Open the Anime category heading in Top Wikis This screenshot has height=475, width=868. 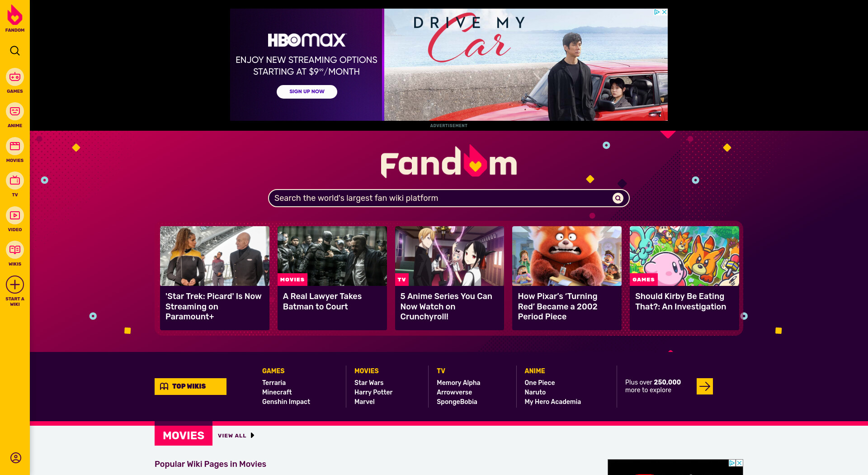coord(534,371)
